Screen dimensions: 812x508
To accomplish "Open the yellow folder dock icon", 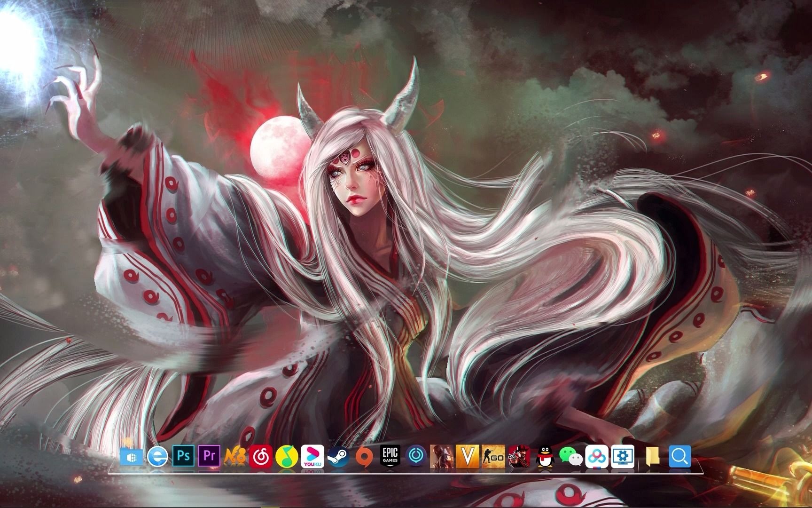I will pyautogui.click(x=652, y=457).
